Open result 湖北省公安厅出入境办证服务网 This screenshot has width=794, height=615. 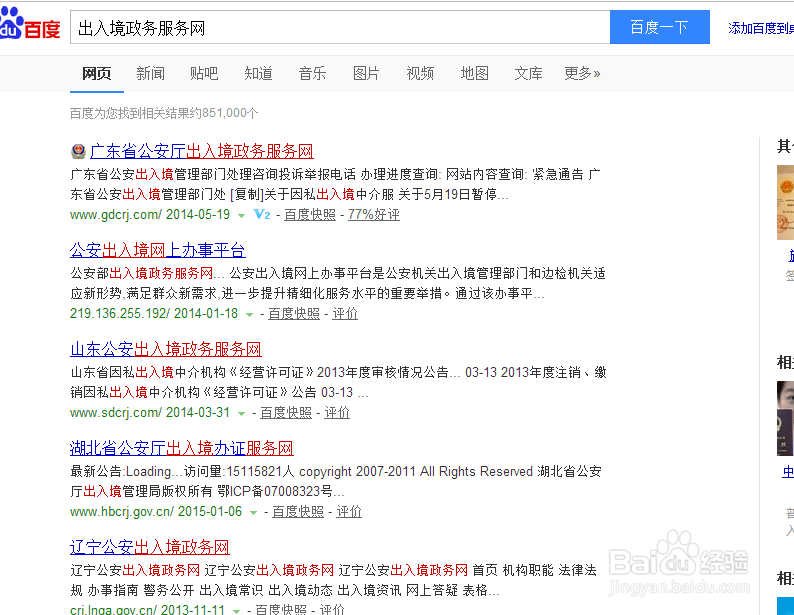182,448
